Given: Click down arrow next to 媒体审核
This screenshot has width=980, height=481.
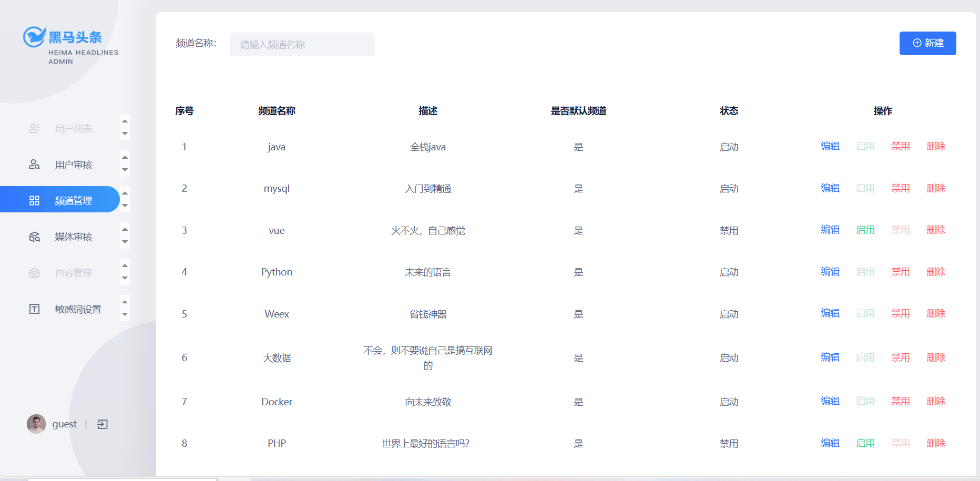Looking at the screenshot, I should point(125,242).
